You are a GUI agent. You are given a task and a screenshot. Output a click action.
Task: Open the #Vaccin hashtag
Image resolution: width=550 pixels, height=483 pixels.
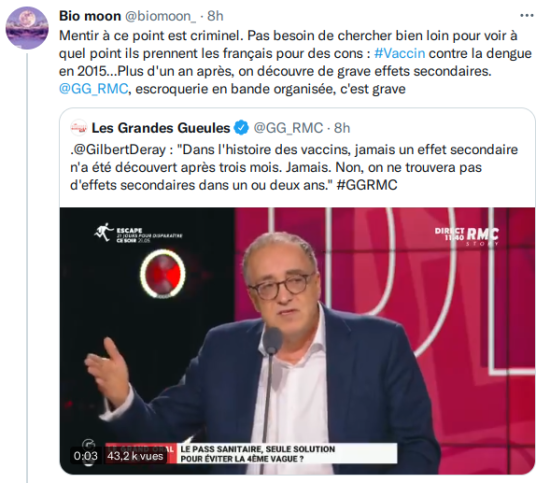point(400,53)
